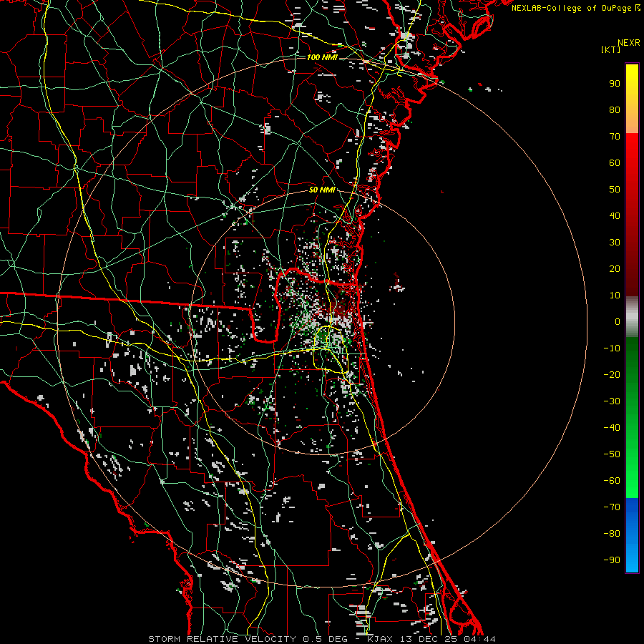
Task: Click the -30 value on the velocity scale
Action: click(x=612, y=401)
